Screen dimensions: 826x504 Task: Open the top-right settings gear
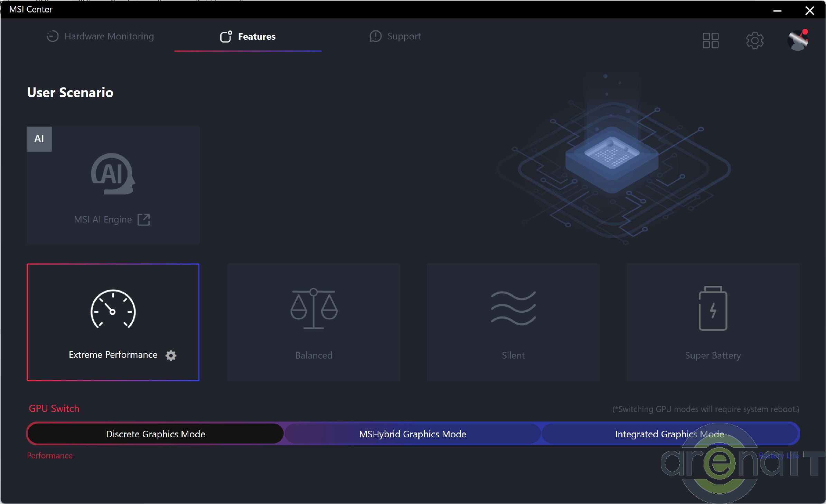pos(755,41)
